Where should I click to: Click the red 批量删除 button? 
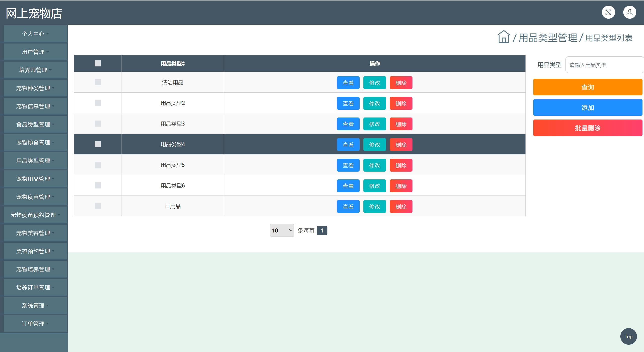click(x=587, y=128)
